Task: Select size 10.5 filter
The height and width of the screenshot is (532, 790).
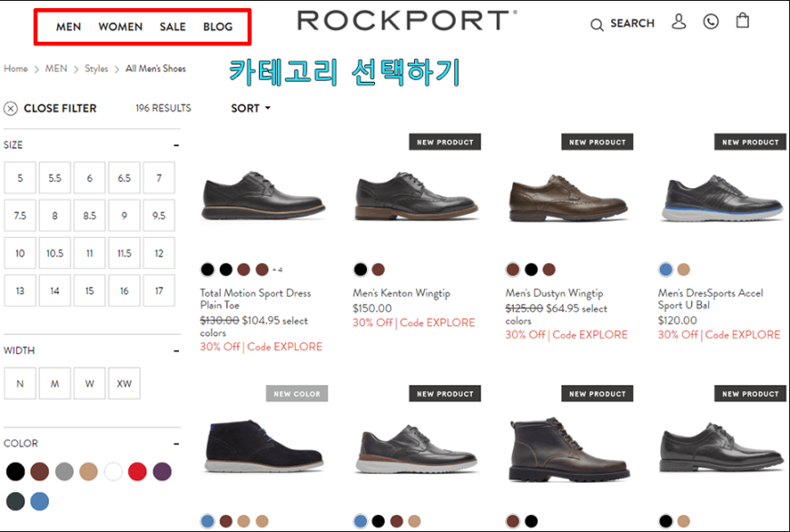Action: (x=54, y=253)
